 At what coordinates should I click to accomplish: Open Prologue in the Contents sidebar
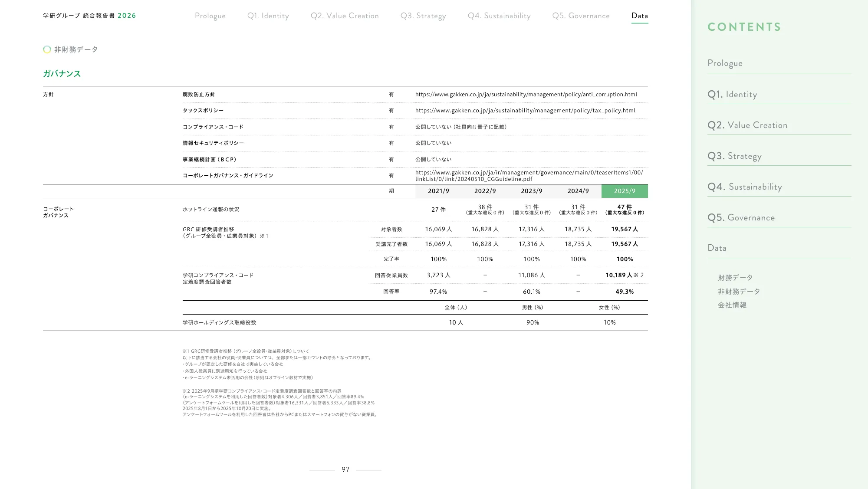[x=725, y=63]
